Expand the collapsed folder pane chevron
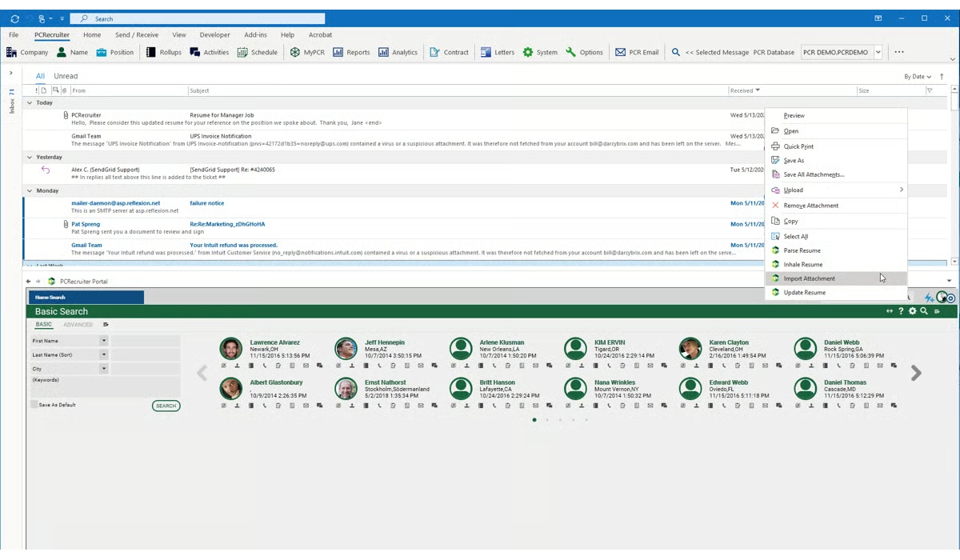Screen dimensions: 960x560 [11, 73]
